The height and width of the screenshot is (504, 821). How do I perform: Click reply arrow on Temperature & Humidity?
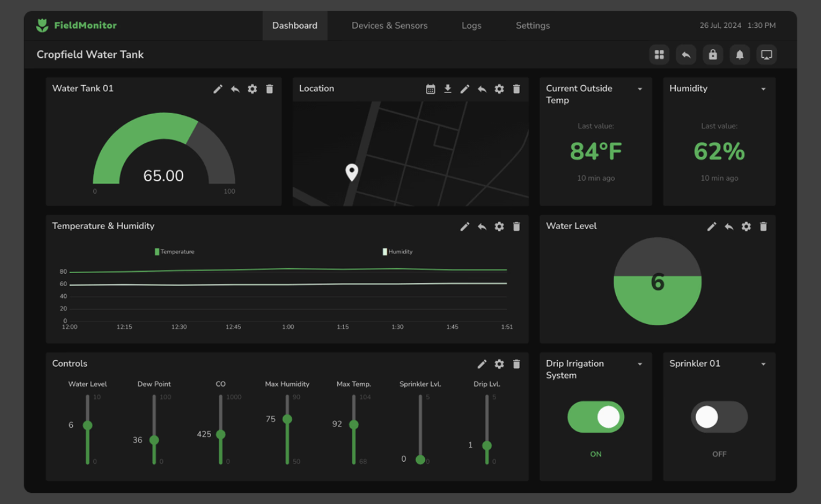(482, 227)
